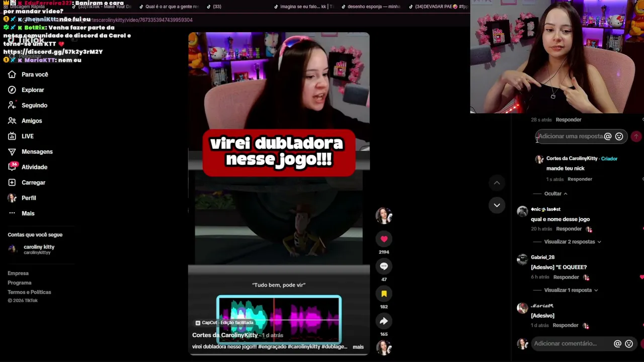Expand 'Visualizar 2 respostas'
This screenshot has height=362, width=644.
573,242
